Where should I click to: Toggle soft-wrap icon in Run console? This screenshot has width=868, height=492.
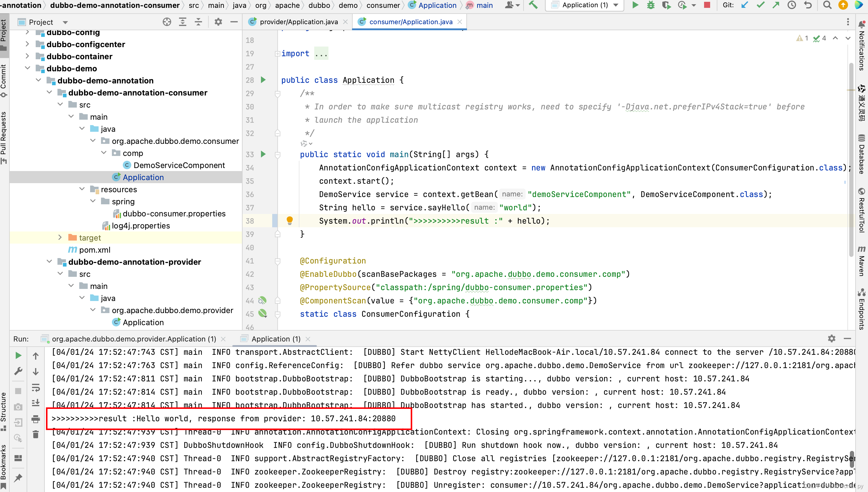(35, 387)
